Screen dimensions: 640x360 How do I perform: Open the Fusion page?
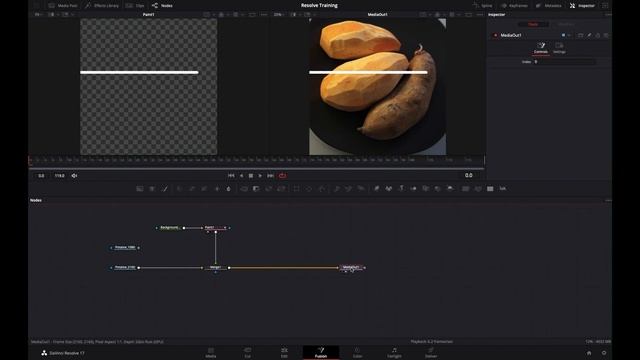pos(321,353)
